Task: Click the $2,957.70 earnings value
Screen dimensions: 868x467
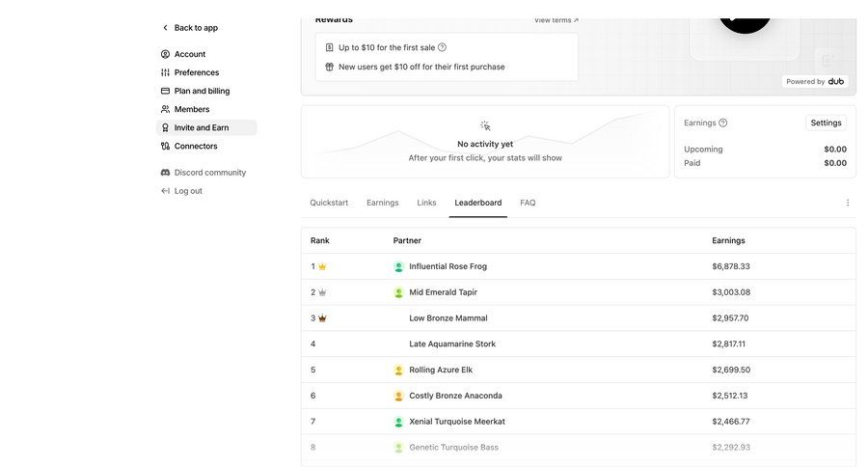Action: (730, 318)
